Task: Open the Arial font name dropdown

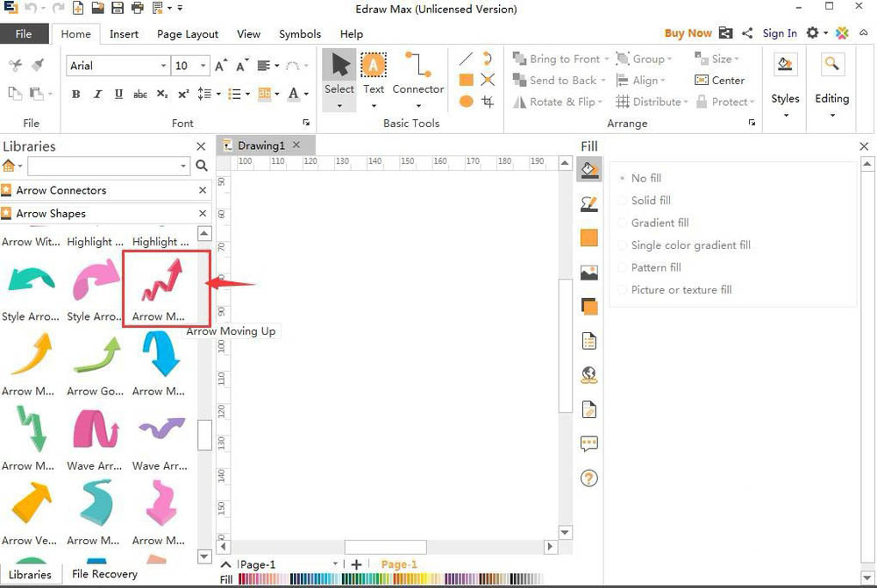Action: coord(163,66)
